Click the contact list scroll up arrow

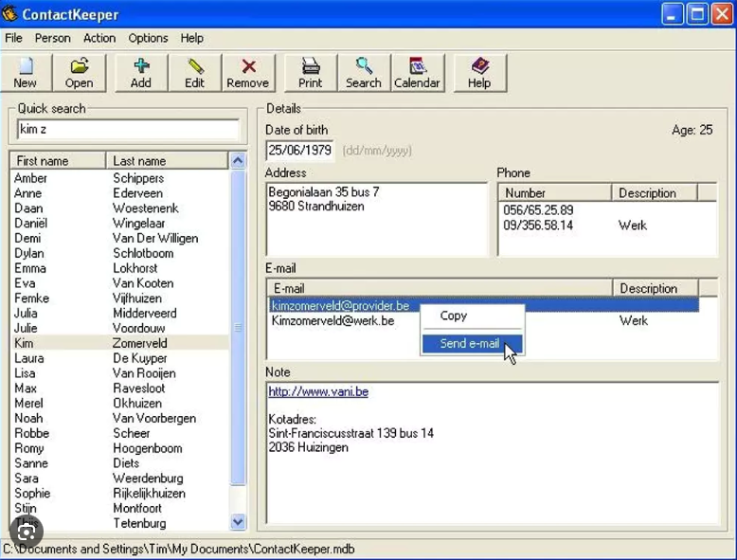238,161
